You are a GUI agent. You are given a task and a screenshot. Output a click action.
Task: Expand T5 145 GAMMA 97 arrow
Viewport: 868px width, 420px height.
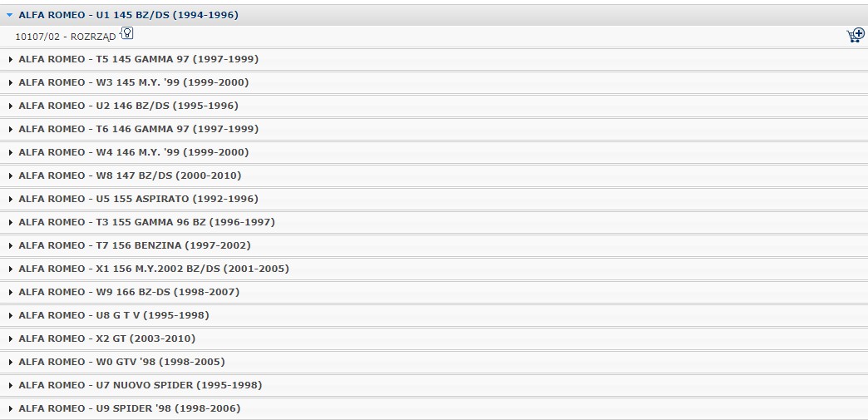[x=11, y=59]
